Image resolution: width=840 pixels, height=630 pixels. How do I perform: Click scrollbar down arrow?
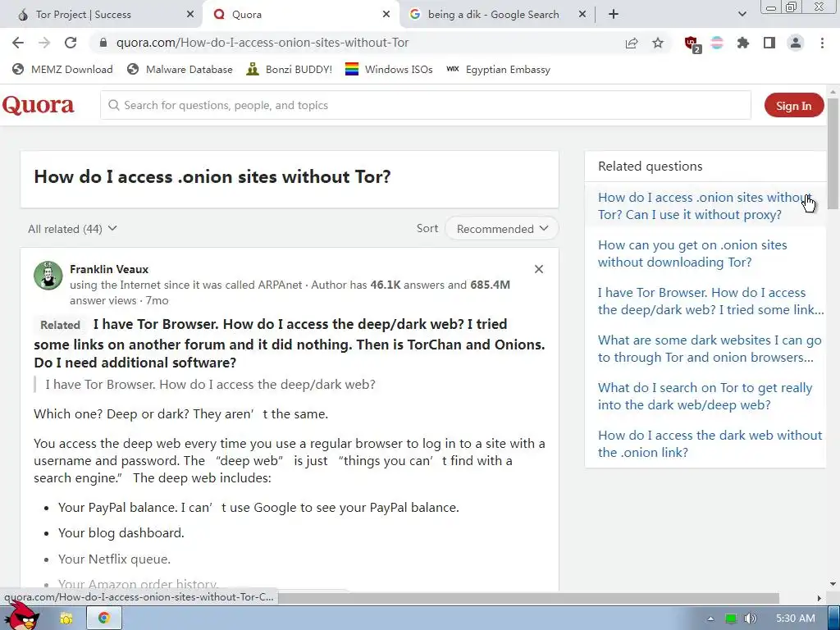833,583
